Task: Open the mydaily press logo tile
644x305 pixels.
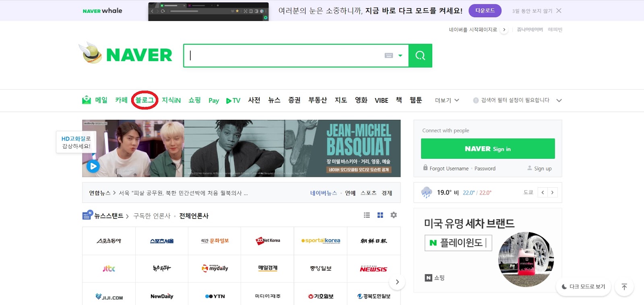Action: point(215,268)
